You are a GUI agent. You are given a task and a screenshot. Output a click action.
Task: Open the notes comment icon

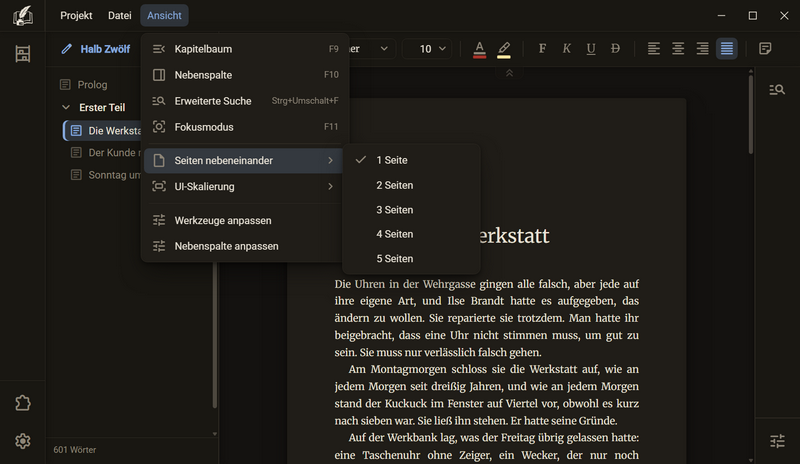pos(765,49)
